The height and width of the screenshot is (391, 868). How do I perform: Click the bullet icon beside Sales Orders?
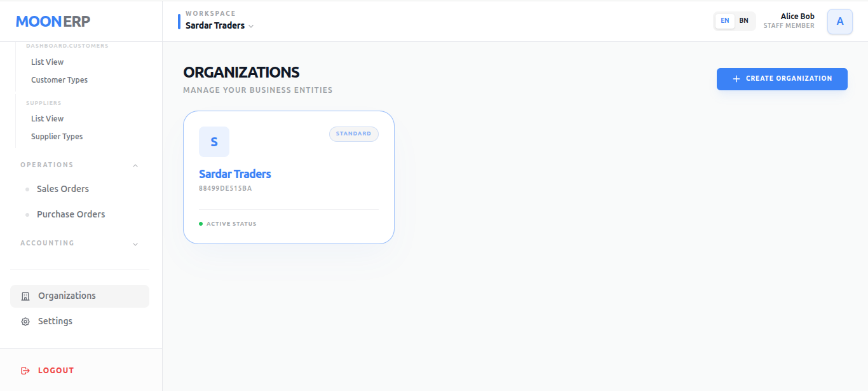(27, 189)
